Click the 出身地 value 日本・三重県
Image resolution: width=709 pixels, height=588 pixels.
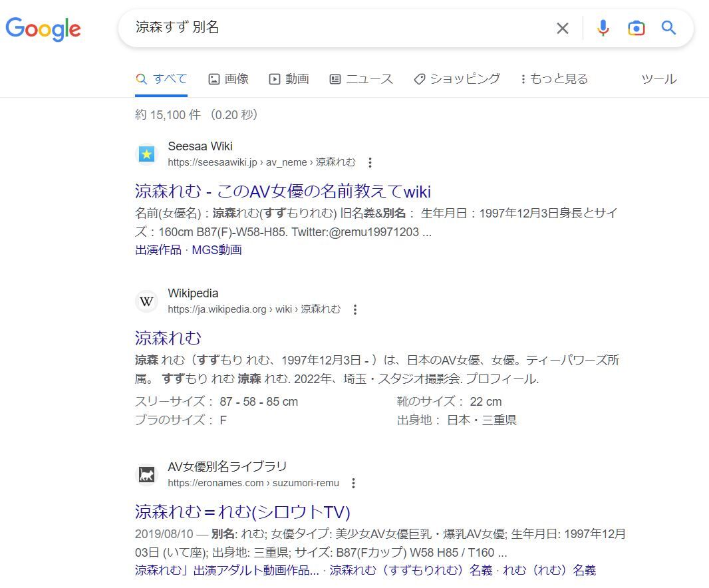482,420
